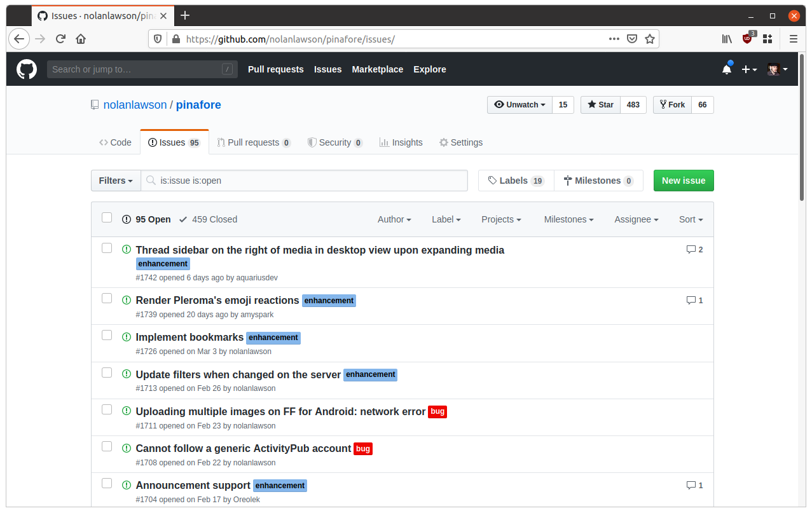Click the GitHub Octocat logo
Image resolution: width=812 pixels, height=513 pixels.
27,69
